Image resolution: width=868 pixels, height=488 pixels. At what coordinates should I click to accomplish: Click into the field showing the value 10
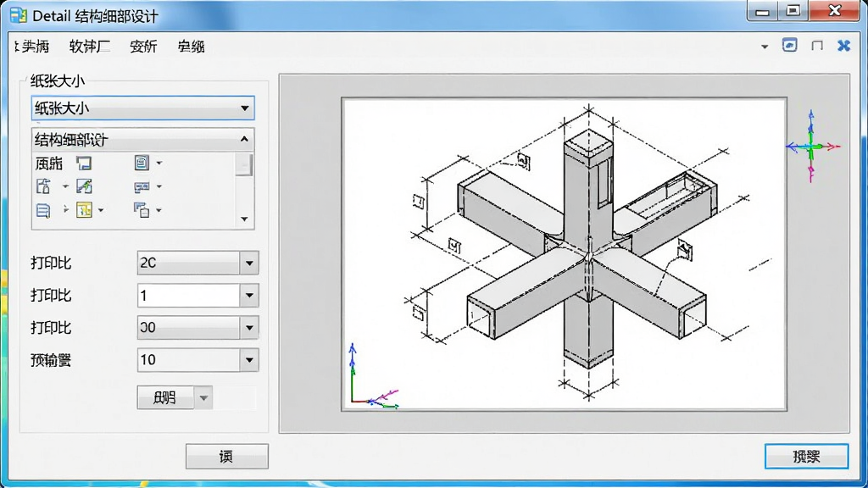coord(189,360)
